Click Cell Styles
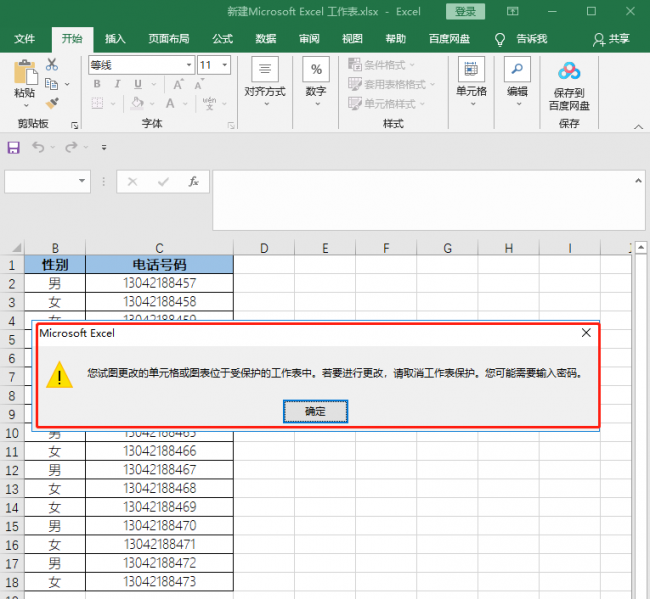This screenshot has width=650, height=599. point(386,103)
